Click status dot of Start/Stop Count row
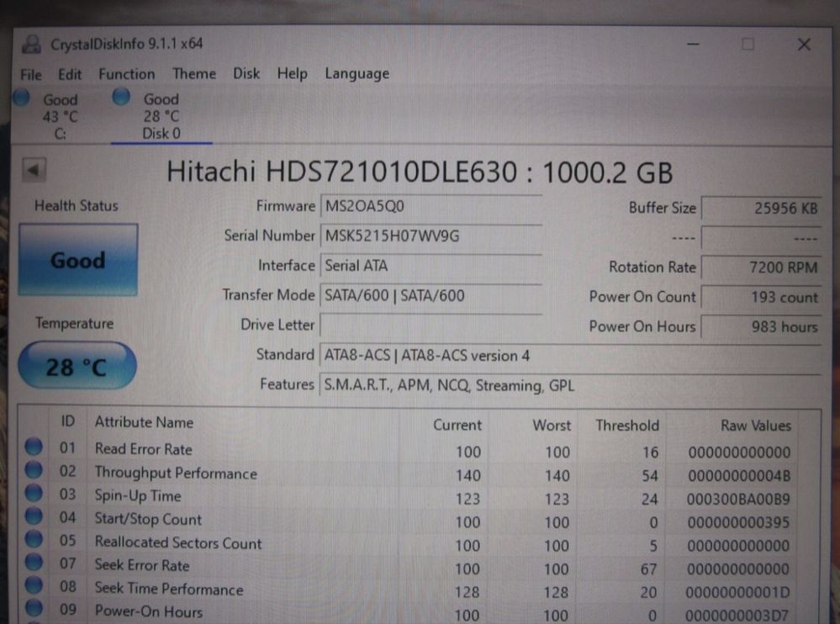The width and height of the screenshot is (840, 624). click(x=34, y=516)
